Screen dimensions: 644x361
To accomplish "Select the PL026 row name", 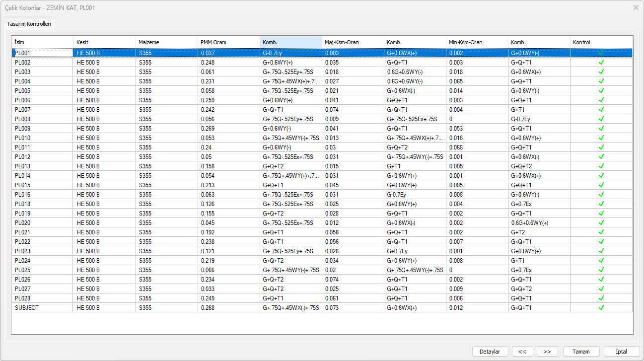I will click(x=42, y=279).
